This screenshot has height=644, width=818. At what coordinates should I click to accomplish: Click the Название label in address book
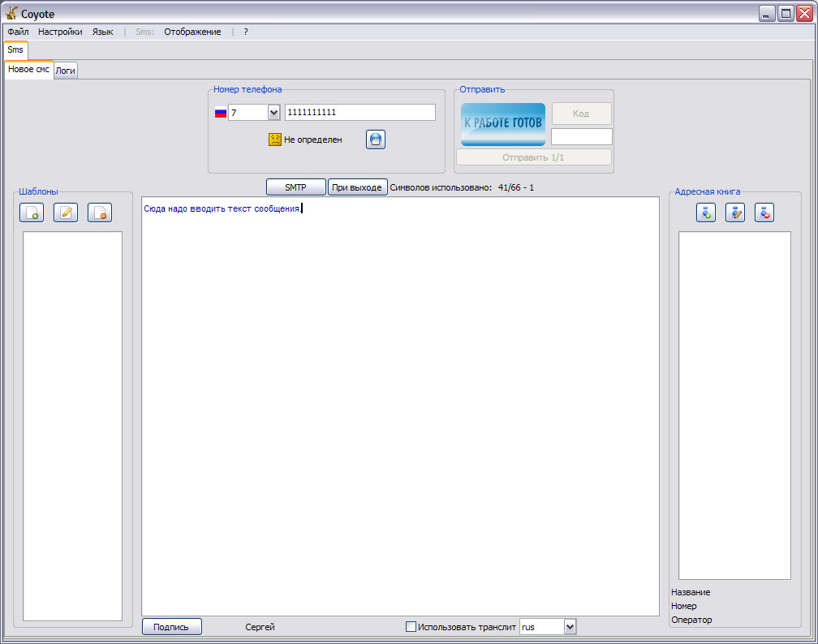click(x=691, y=592)
